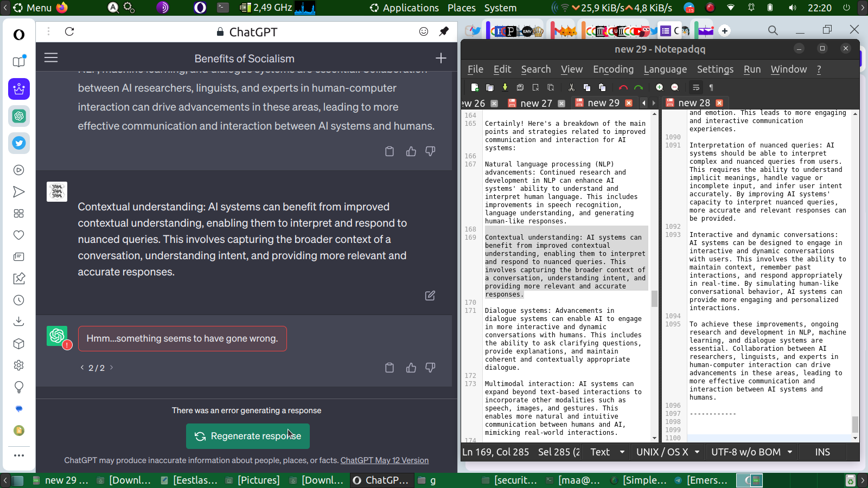Open the UNIX / OS X line-ending dropdown
The width and height of the screenshot is (868, 488).
tap(668, 452)
